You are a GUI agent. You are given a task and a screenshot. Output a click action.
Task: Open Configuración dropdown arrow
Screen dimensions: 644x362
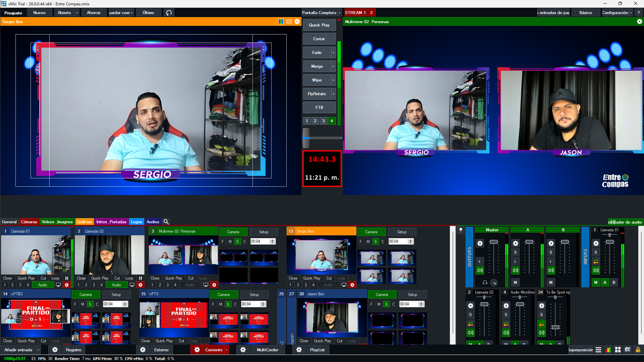pos(631,13)
